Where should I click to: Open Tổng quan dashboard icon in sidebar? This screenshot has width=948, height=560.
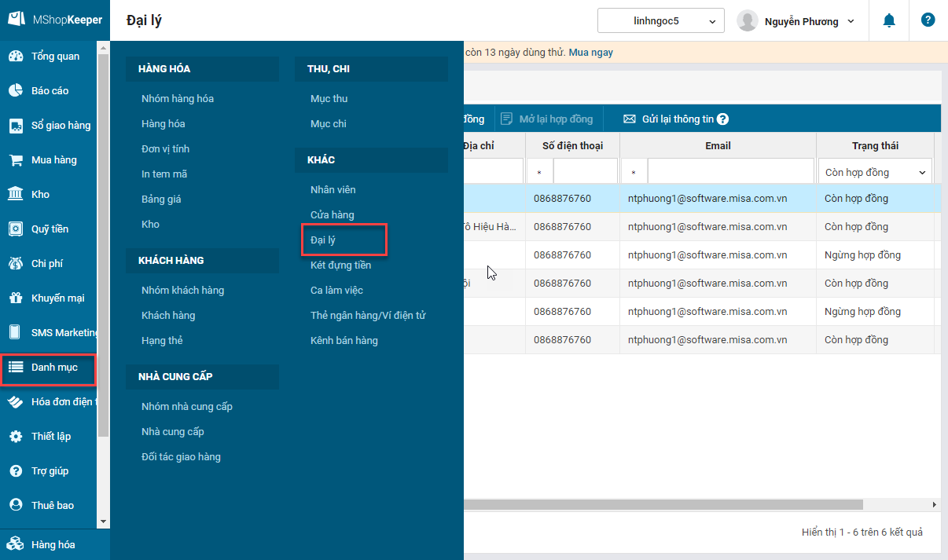15,57
